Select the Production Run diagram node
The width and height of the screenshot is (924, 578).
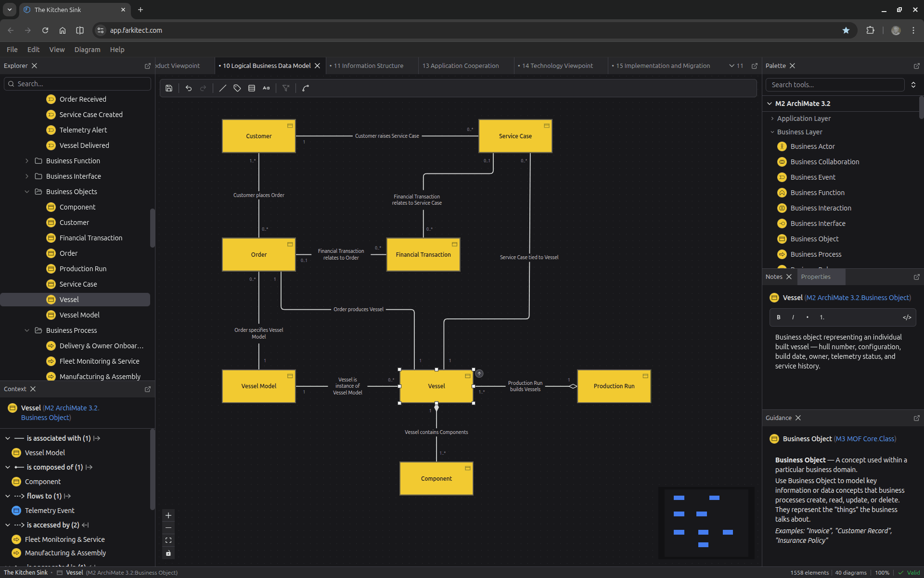point(614,386)
